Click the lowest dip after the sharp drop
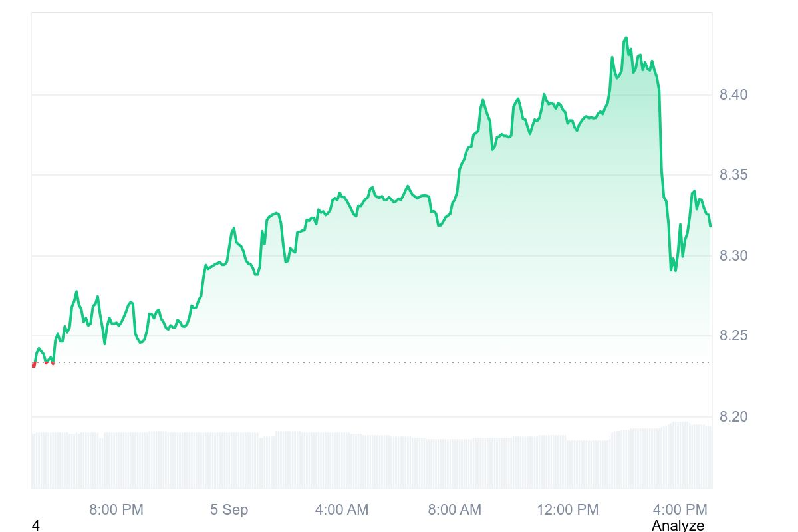The width and height of the screenshot is (798, 532). (671, 269)
